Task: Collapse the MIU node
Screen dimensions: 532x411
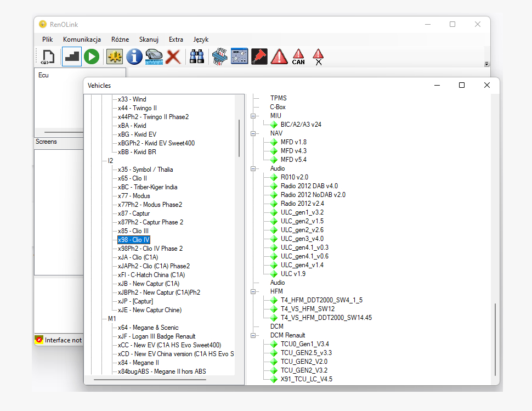Action: point(253,116)
